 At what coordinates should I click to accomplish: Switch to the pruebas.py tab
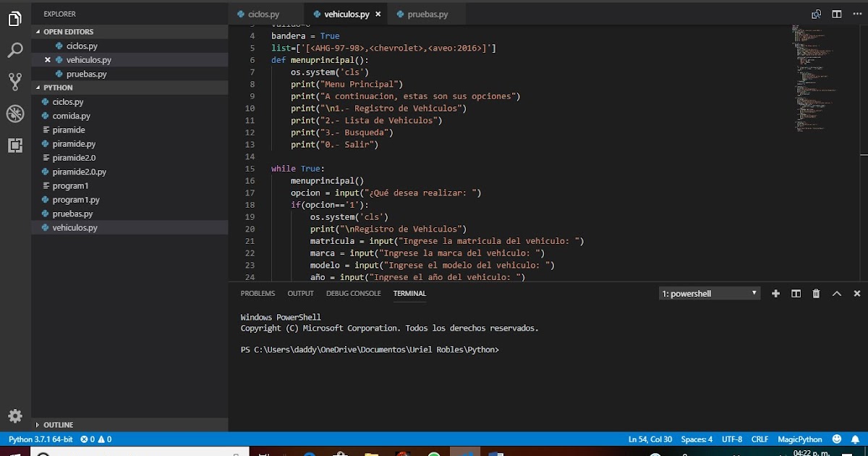(425, 13)
